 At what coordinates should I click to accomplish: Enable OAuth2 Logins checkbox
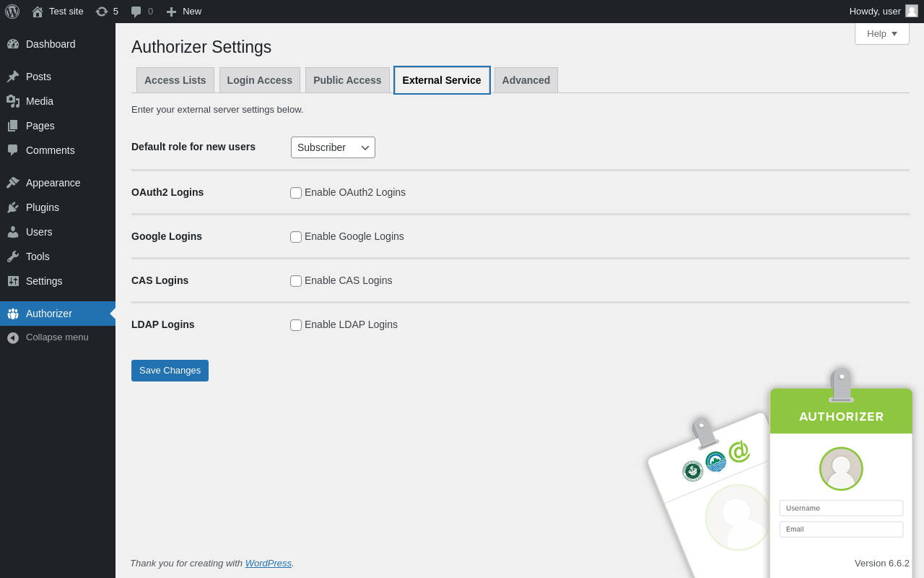[296, 193]
